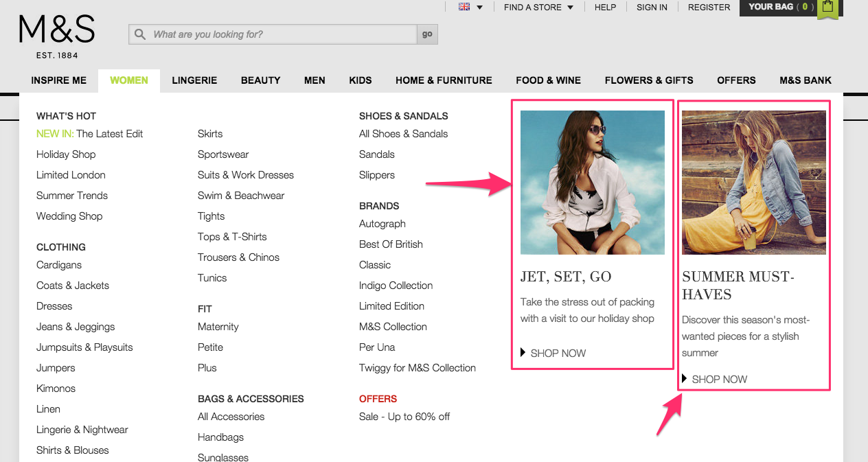Open Handbags
This screenshot has height=462, width=868.
click(220, 437)
